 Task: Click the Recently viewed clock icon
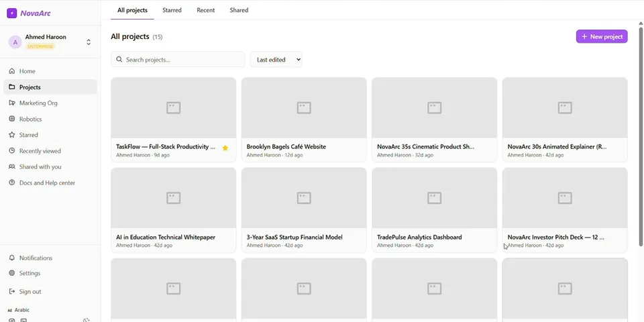pyautogui.click(x=12, y=151)
